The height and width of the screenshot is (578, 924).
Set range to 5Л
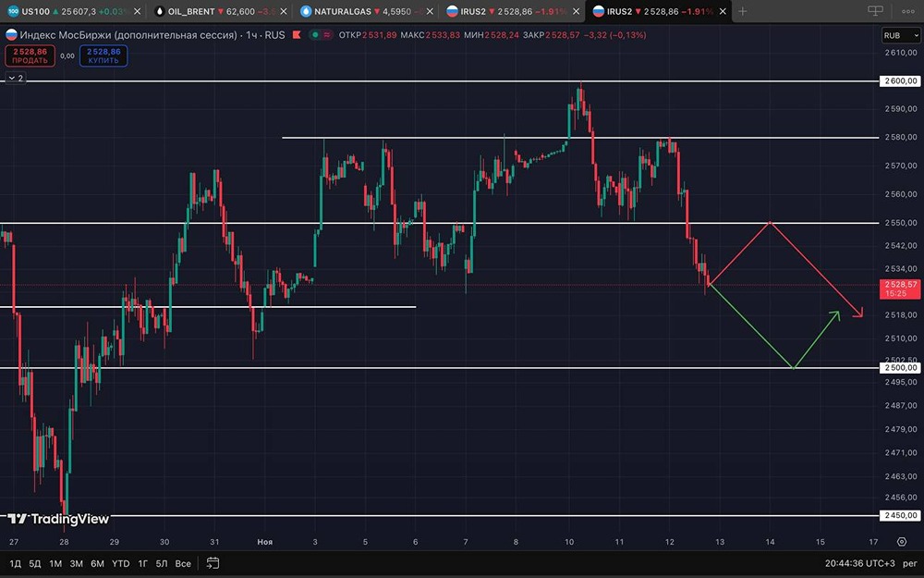(162, 563)
